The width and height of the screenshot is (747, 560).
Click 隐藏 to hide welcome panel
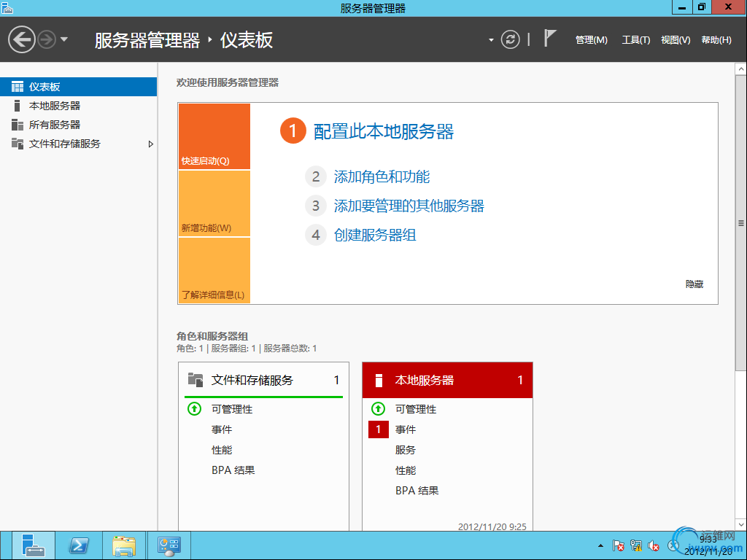(x=694, y=284)
